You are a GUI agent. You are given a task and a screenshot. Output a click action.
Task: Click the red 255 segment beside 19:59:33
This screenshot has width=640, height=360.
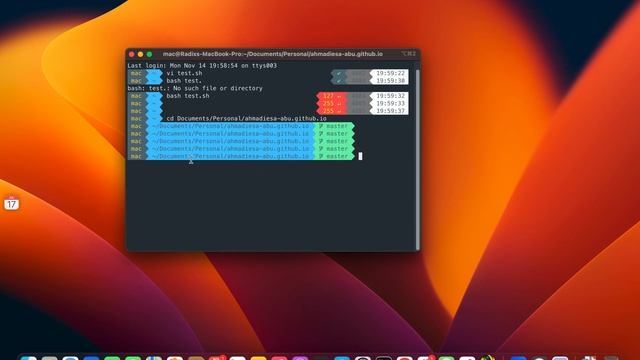(x=332, y=103)
